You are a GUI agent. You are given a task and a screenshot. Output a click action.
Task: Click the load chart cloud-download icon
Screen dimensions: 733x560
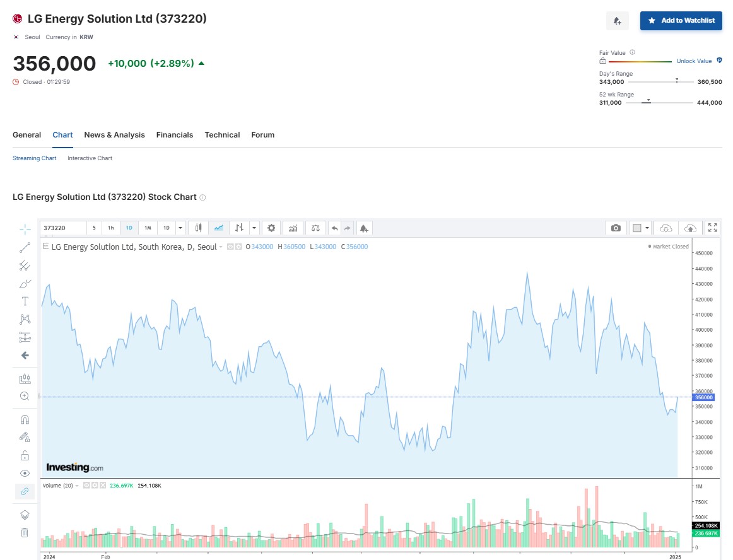pos(666,228)
